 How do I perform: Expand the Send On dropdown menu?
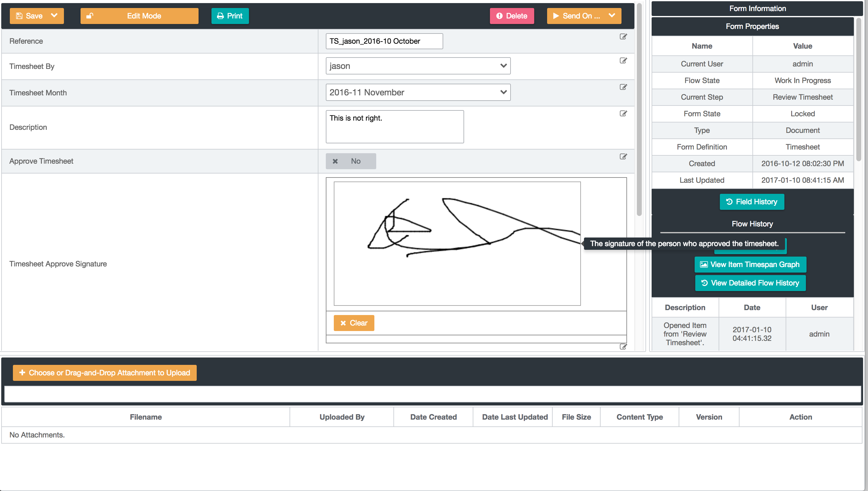tap(612, 15)
